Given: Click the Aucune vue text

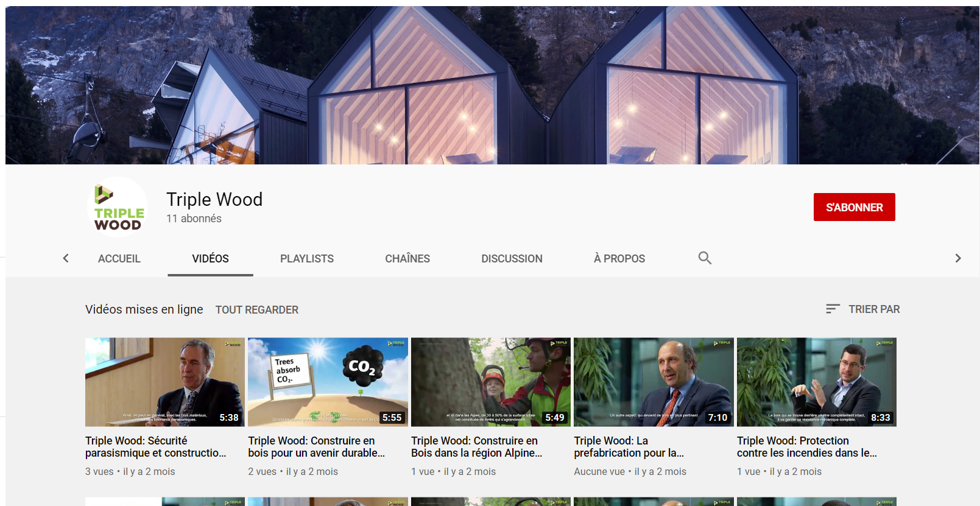Looking at the screenshot, I should tap(599, 472).
